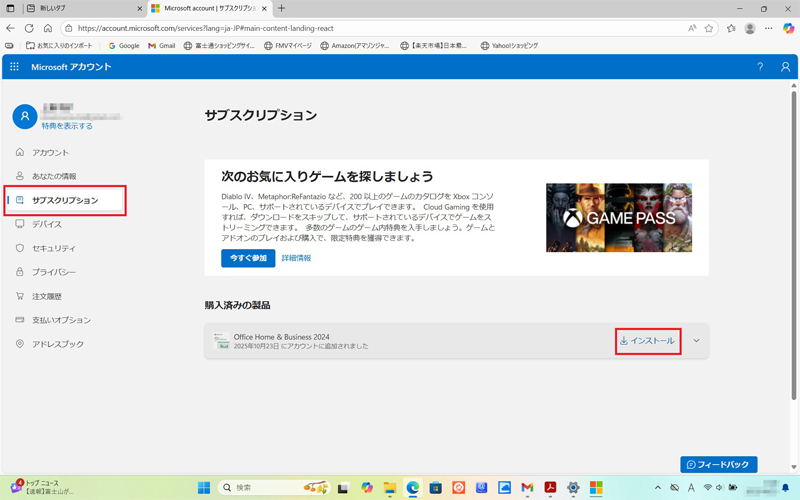Select サブスクリプション in the sidebar
The height and width of the screenshot is (500, 800).
[x=65, y=200]
